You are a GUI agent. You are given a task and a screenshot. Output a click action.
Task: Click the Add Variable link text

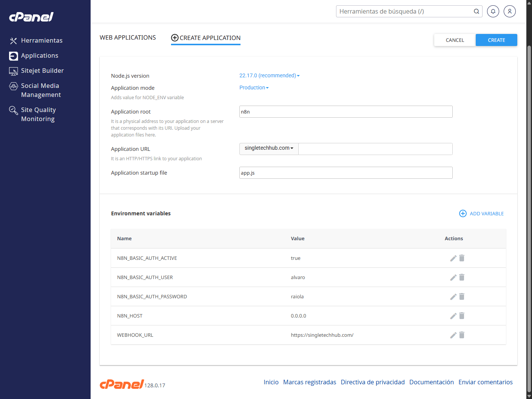click(487, 213)
